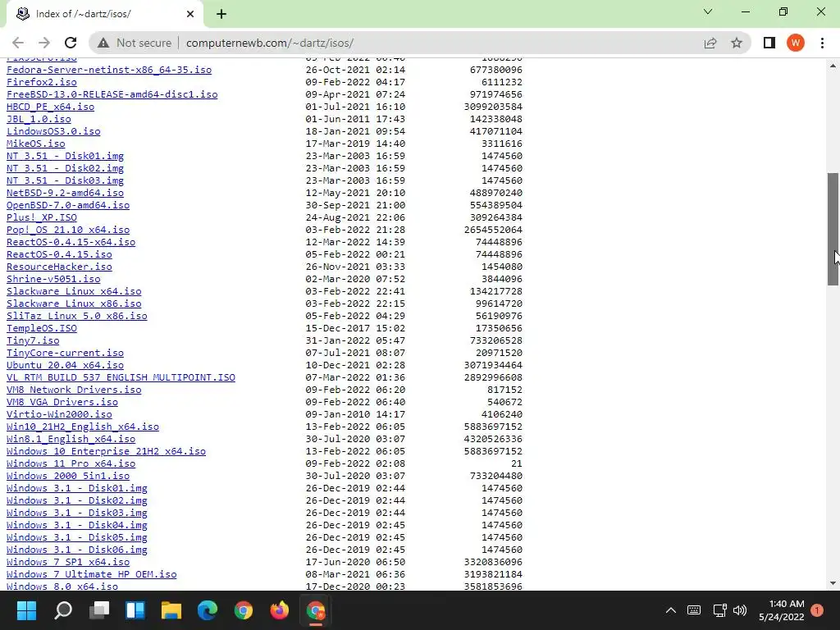This screenshot has height=630, width=840.
Task: Open Chrome's three-dot menu
Action: coord(822,43)
